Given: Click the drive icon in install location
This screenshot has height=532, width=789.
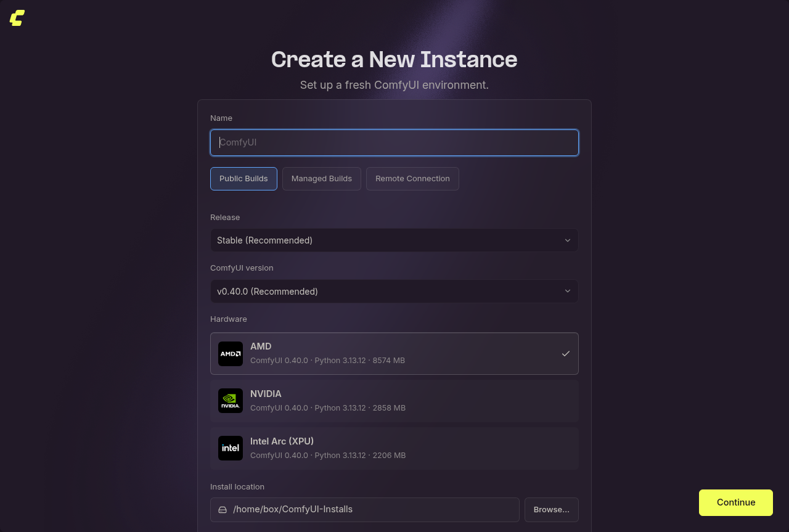Looking at the screenshot, I should coord(223,510).
